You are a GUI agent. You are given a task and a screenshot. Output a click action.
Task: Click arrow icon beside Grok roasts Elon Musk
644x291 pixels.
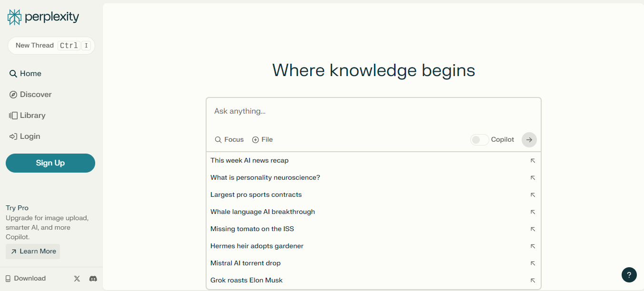533,281
